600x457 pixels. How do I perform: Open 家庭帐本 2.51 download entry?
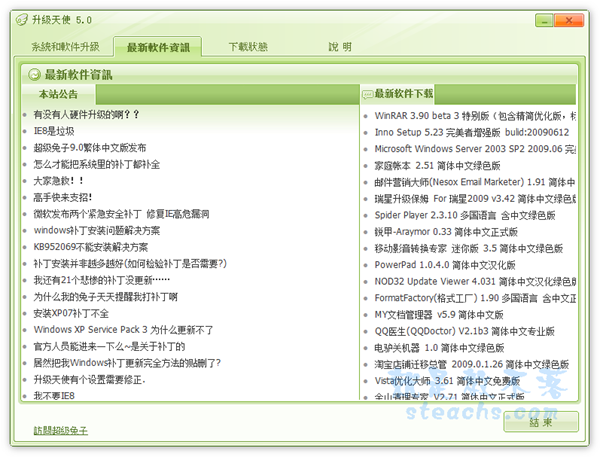pos(437,166)
